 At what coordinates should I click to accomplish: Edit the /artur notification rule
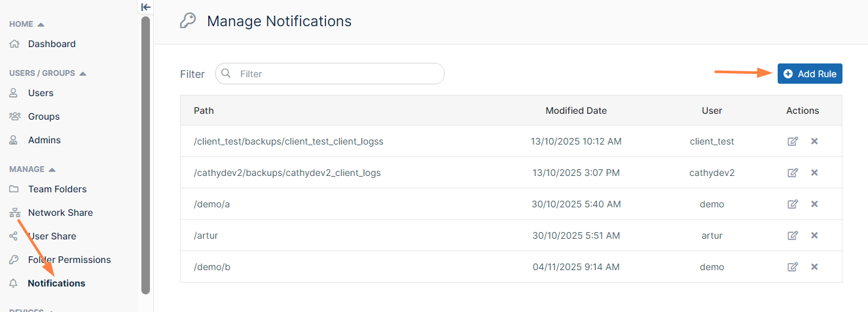coord(793,235)
